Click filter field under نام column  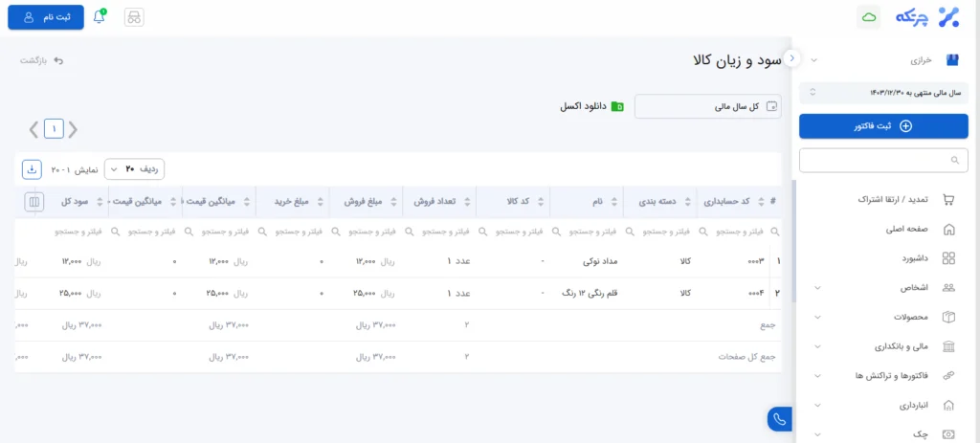pos(593,232)
